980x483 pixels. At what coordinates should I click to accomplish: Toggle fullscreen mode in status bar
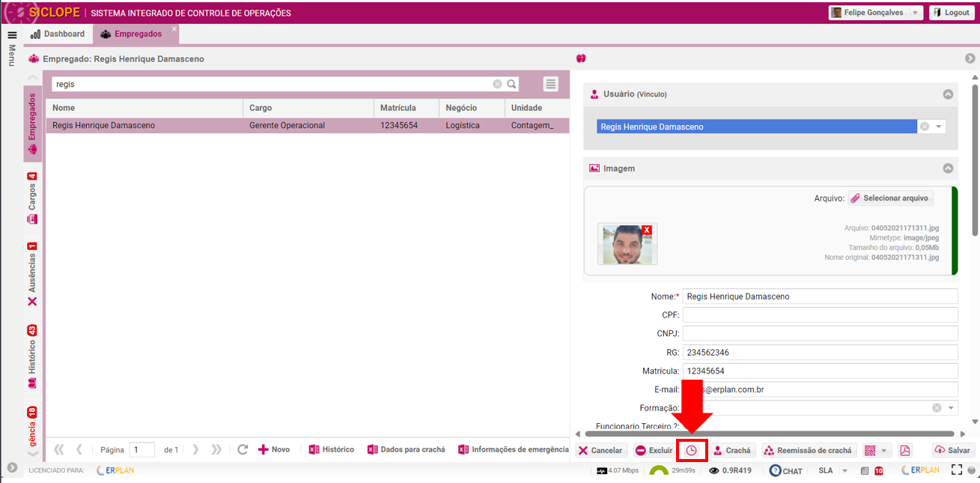pyautogui.click(x=956, y=470)
